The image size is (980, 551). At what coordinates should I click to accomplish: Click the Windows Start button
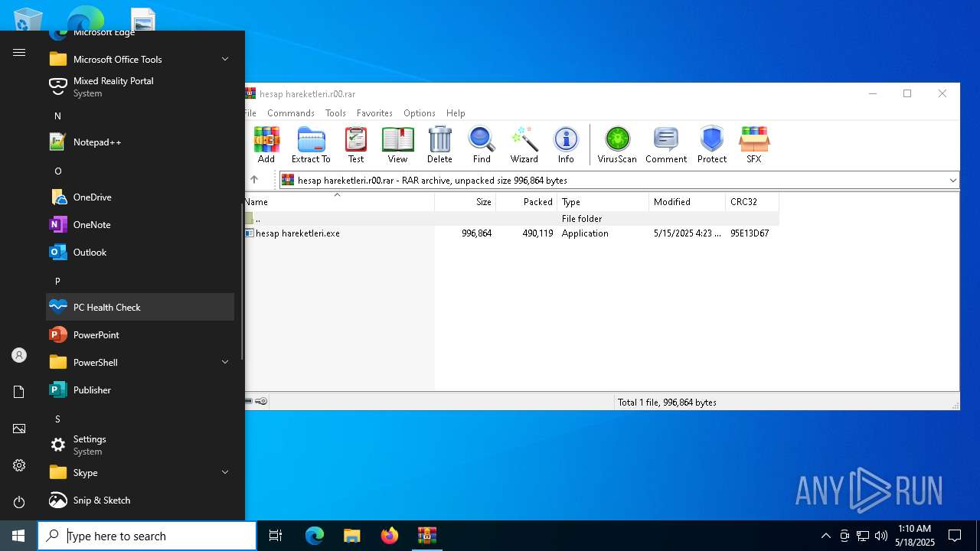[18, 536]
